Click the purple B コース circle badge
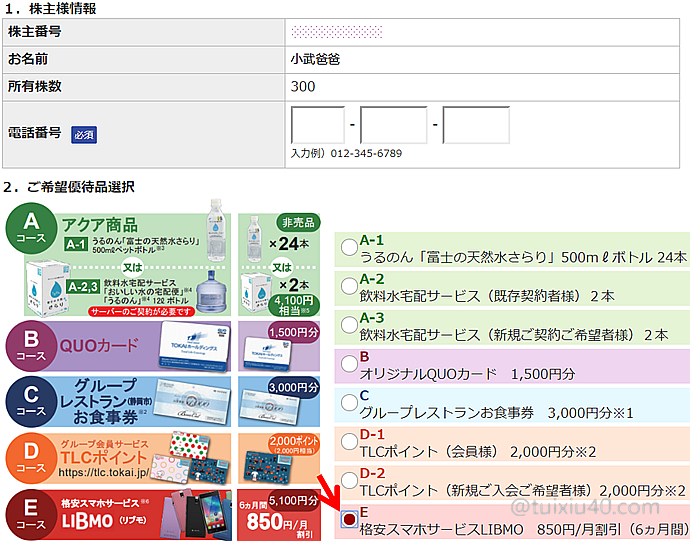This screenshot has height=541, width=690. 31,346
